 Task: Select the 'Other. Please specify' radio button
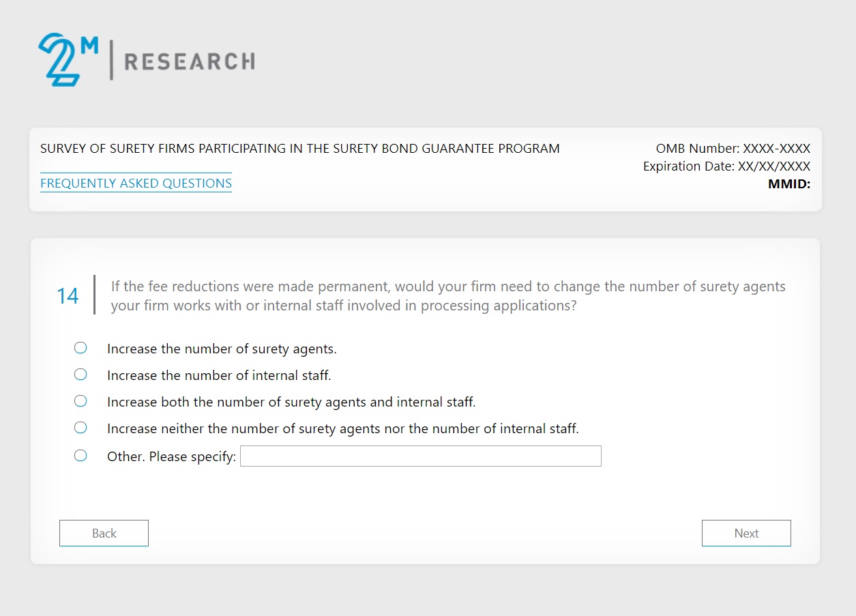point(80,456)
